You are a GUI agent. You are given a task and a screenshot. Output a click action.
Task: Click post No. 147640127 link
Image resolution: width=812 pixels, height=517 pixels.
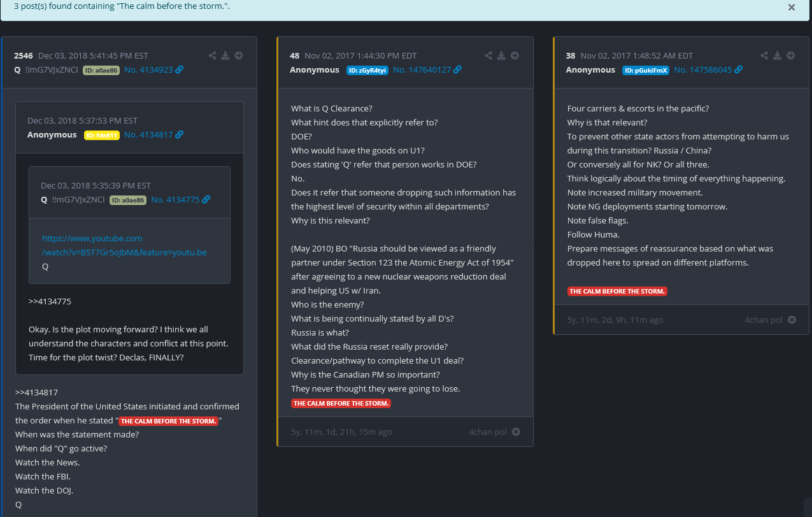427,70
